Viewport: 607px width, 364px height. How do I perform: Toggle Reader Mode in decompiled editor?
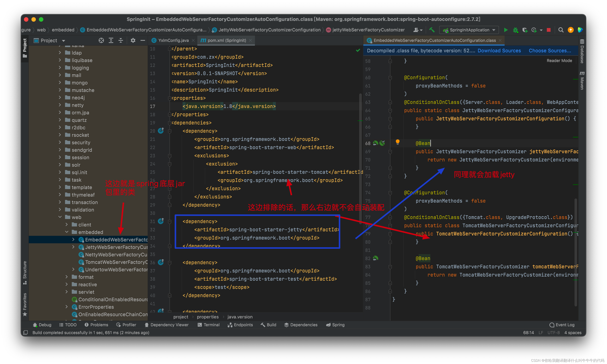click(559, 61)
